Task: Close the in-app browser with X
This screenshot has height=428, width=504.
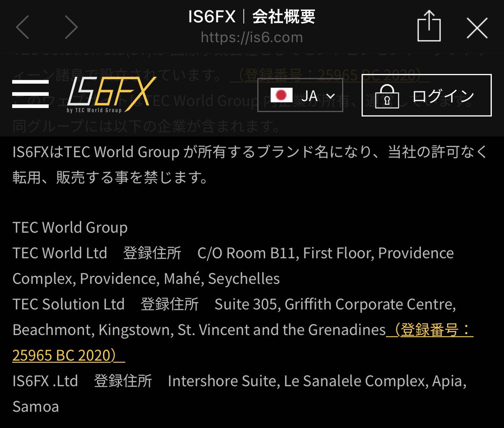Action: 477,29
